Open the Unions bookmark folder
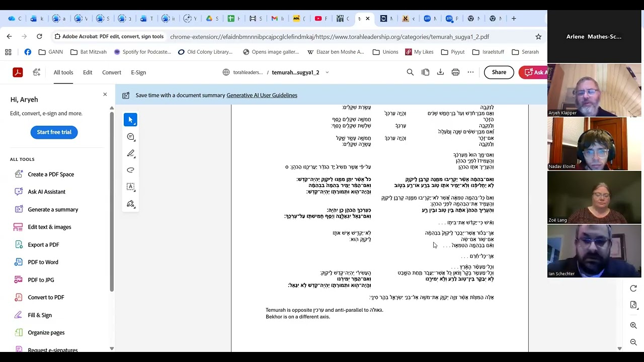Screen dimensions: 644x362 tap(385, 52)
